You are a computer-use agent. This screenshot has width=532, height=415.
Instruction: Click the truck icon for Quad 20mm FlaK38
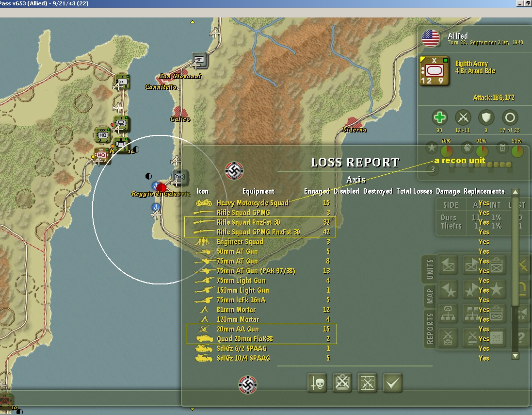pyautogui.click(x=205, y=339)
